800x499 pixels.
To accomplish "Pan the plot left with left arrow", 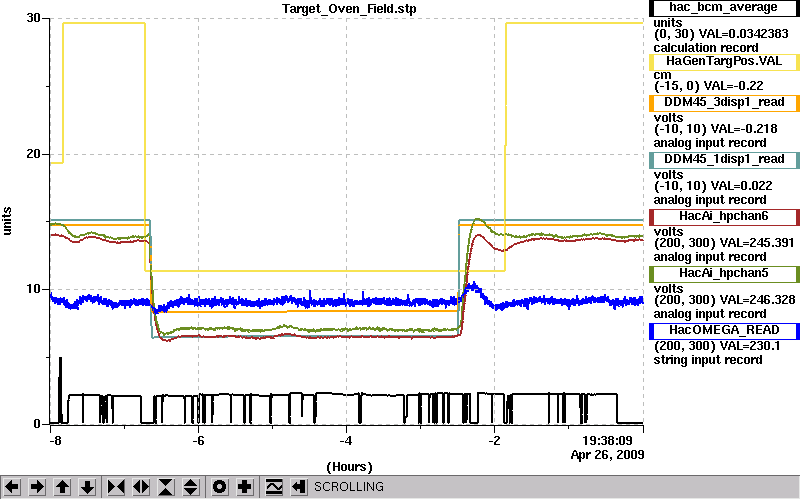I will pyautogui.click(x=12, y=487).
